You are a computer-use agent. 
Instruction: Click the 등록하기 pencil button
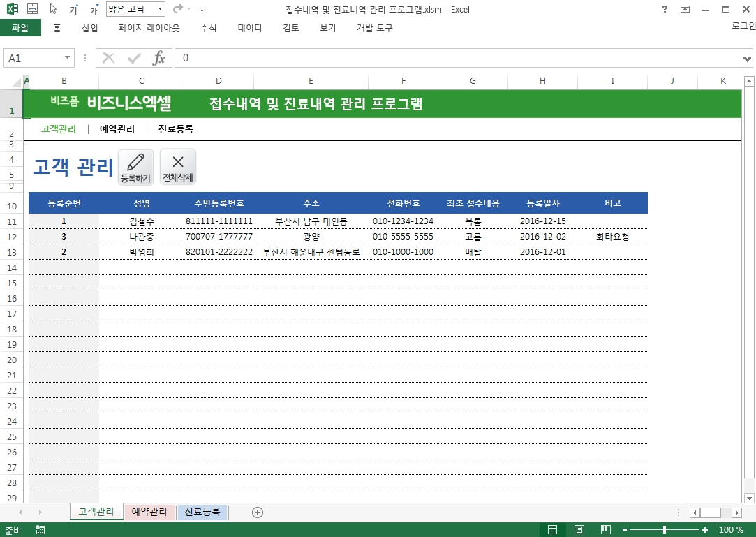136,167
